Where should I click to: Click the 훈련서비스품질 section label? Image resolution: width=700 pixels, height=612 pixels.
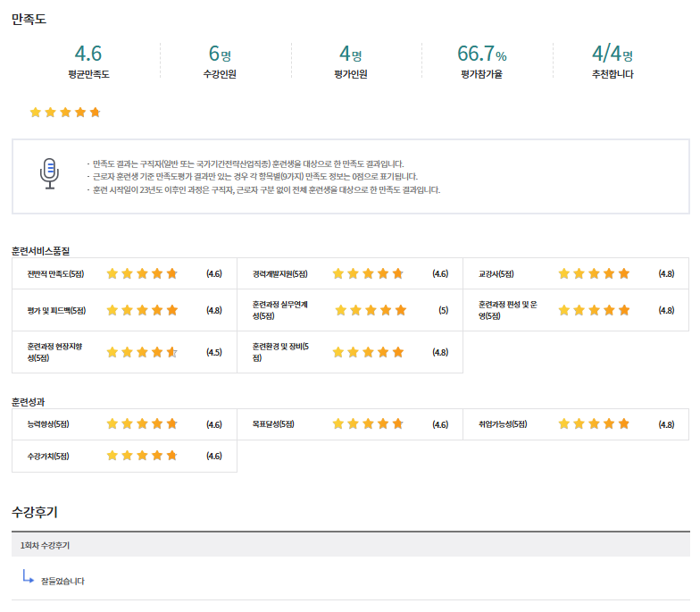click(40, 250)
